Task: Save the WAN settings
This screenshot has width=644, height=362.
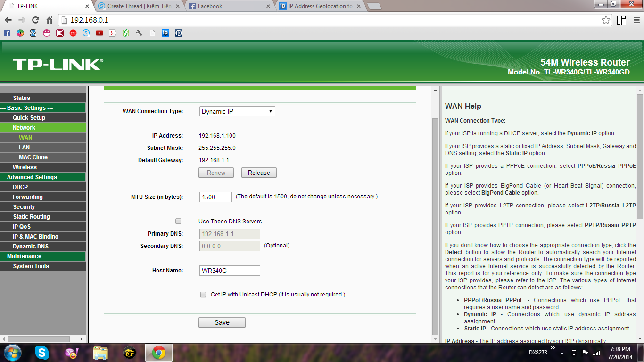Action: pyautogui.click(x=222, y=322)
